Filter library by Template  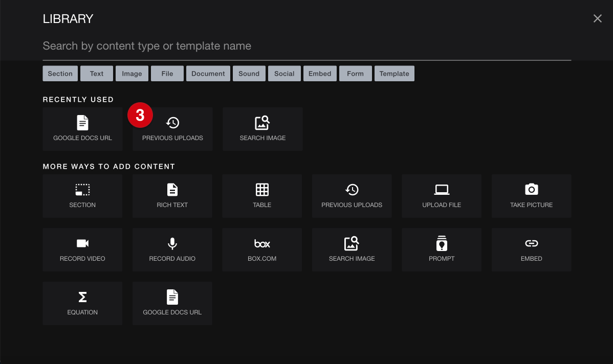[x=394, y=74]
